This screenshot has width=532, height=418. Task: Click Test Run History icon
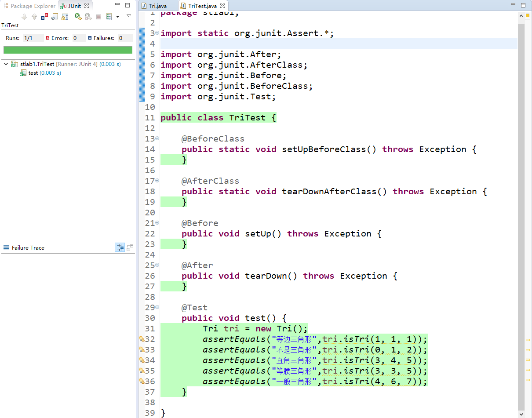(x=109, y=17)
